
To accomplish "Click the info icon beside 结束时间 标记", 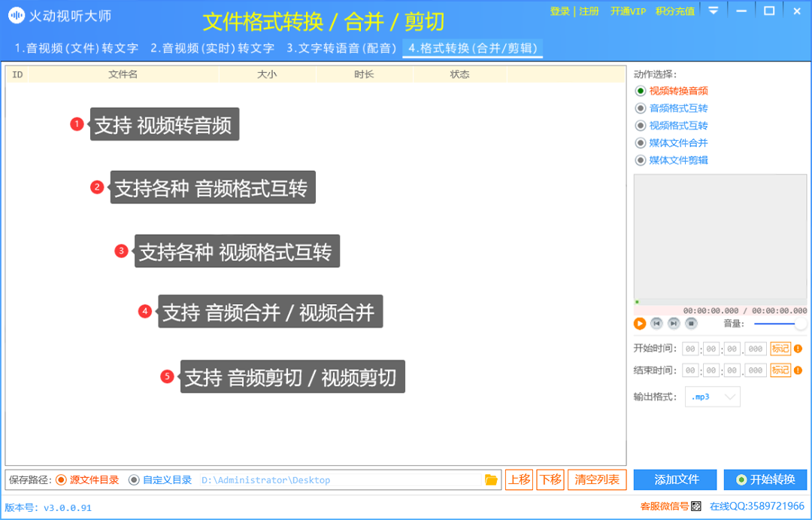I will (798, 370).
